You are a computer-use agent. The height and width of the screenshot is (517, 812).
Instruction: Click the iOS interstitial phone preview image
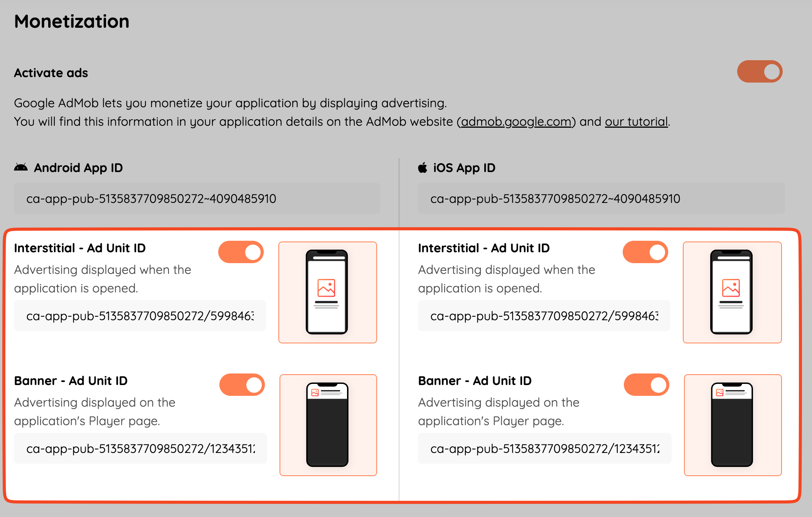(732, 292)
